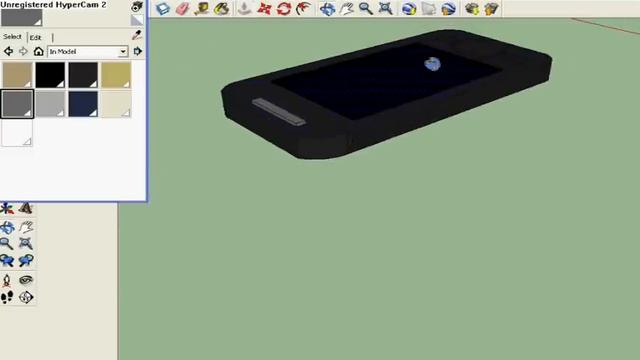640x360 pixels.
Task: Pick the olive gold material swatch
Action: 116,75
